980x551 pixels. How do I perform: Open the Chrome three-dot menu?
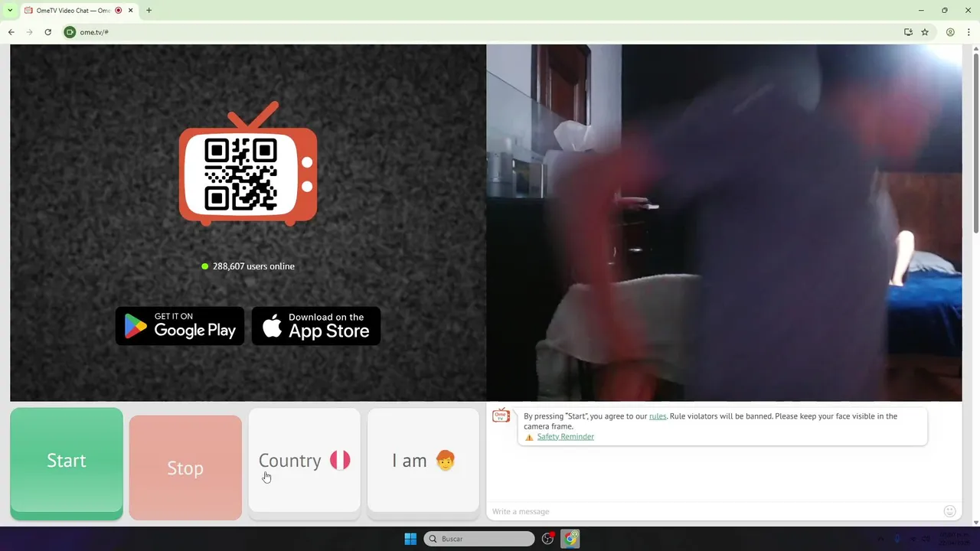(x=967, y=32)
